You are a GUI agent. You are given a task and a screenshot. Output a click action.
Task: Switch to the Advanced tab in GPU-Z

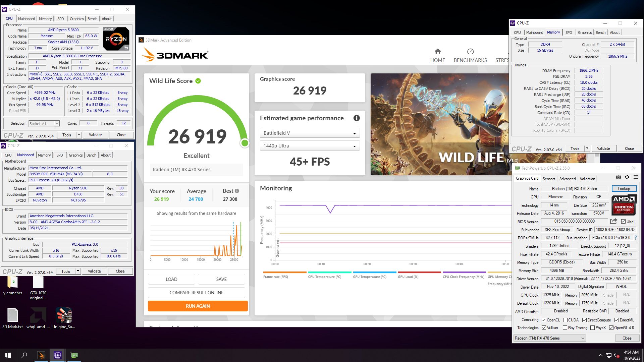point(567,179)
